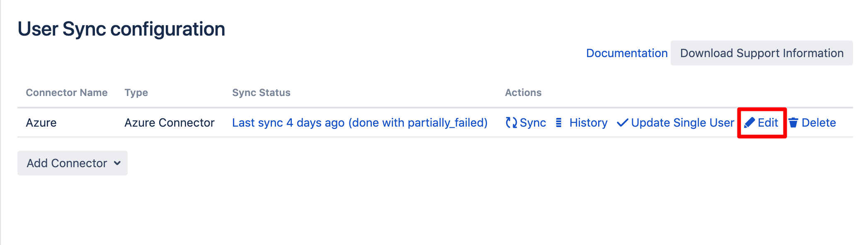Click the Sync Status column header
868x245 pixels.
(x=261, y=93)
